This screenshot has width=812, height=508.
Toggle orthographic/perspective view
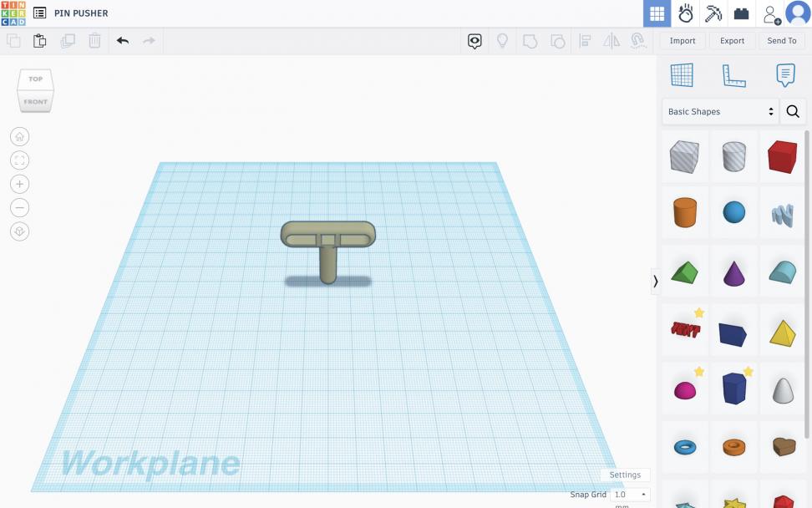(x=20, y=231)
